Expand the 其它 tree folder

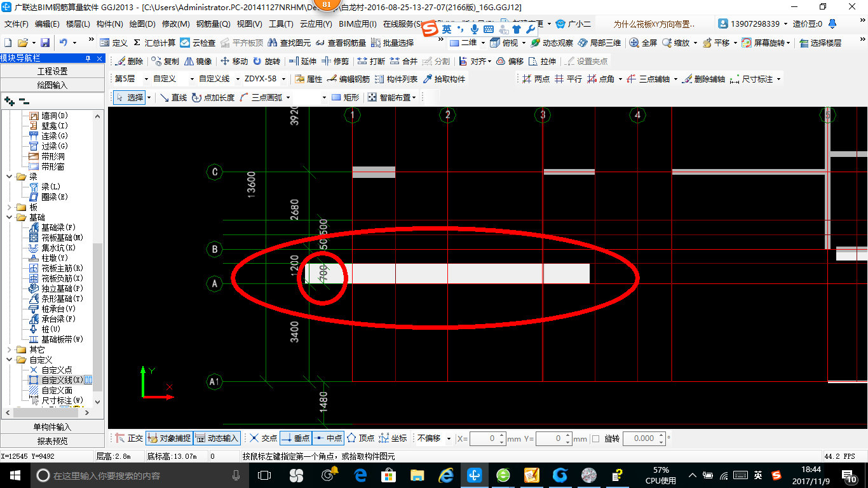tap(9, 349)
